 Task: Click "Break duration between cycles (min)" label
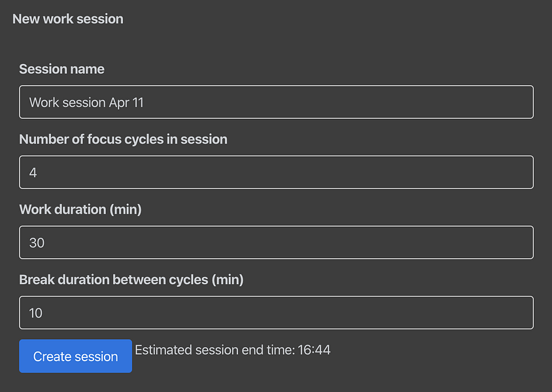[x=131, y=280]
